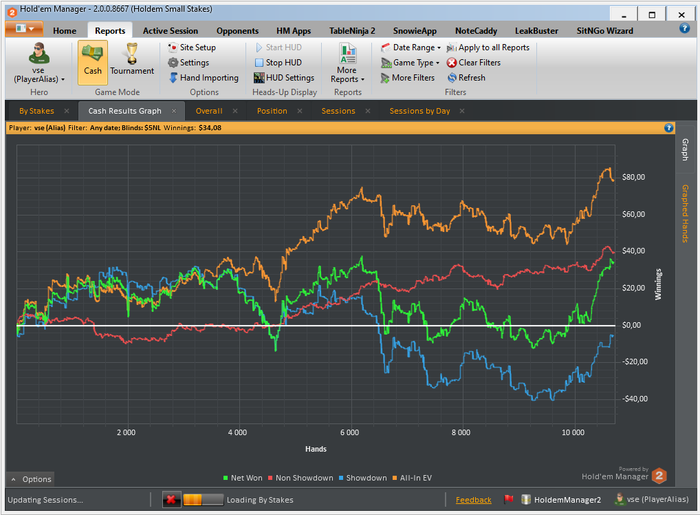Image resolution: width=700 pixels, height=515 pixels.
Task: Select the Cash Results Graph tab
Action: point(125,111)
